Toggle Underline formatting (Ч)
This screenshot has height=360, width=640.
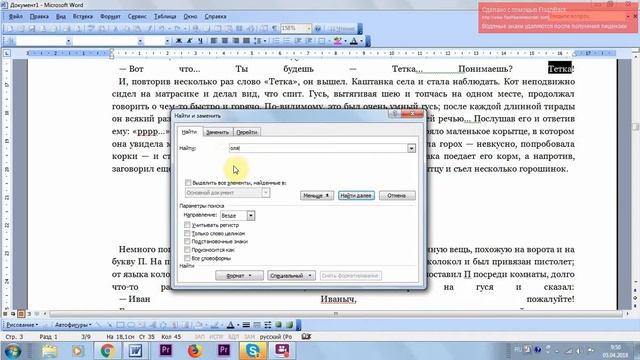click(x=200, y=41)
